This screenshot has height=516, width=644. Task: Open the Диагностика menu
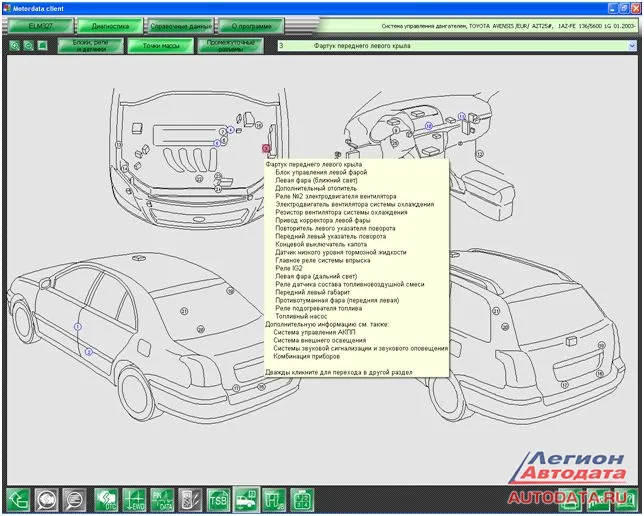(x=110, y=26)
